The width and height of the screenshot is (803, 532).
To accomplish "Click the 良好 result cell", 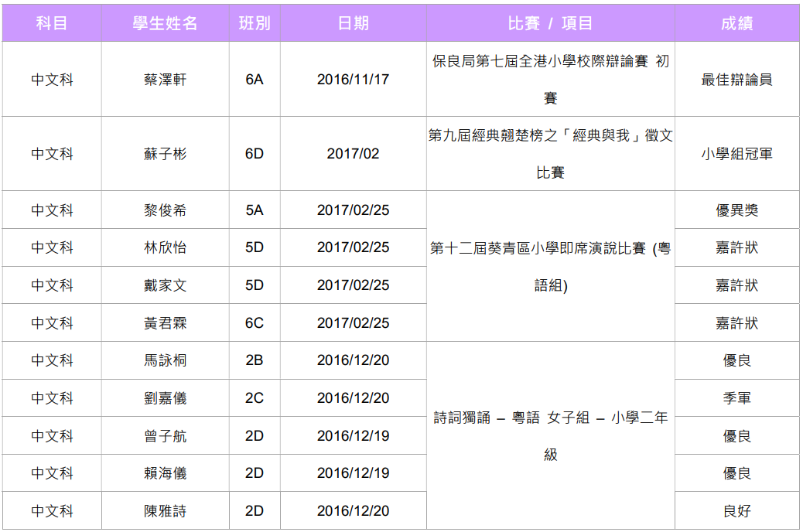I will point(736,511).
